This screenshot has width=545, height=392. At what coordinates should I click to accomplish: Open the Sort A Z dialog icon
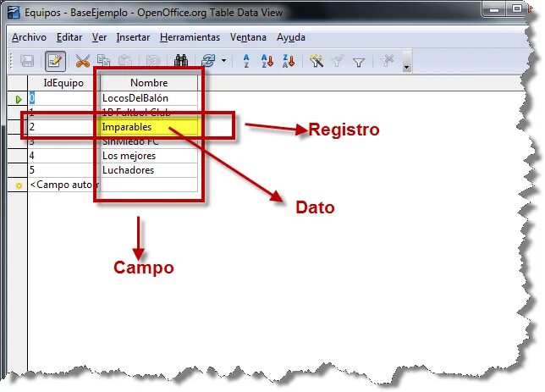246,61
